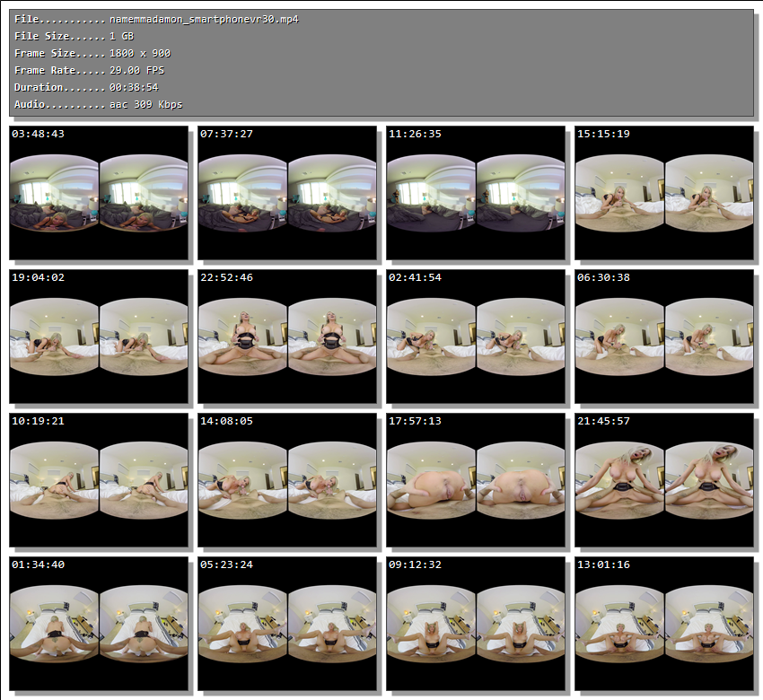This screenshot has width=763, height=700.
Task: Choose the thumbnail marked 09:12:32
Action: click(x=476, y=624)
